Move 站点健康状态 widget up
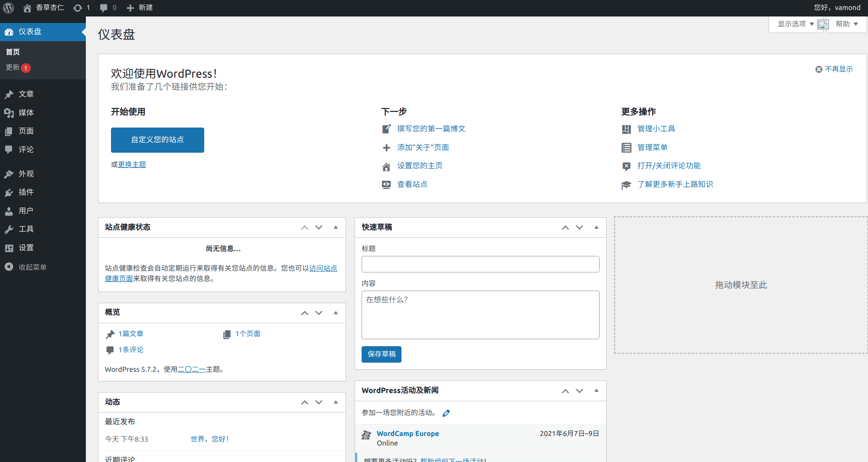Screen dimensions: 868x462 (x=305, y=228)
